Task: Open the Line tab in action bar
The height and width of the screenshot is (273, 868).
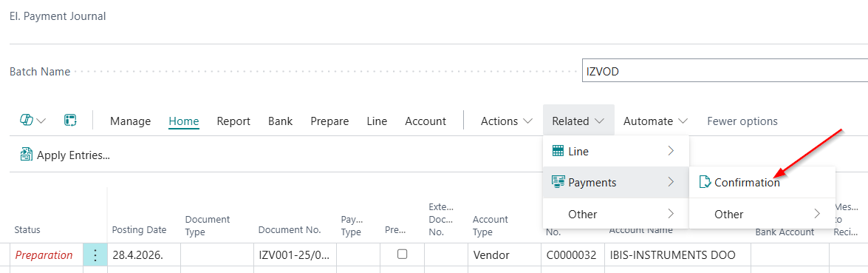Action: 377,121
